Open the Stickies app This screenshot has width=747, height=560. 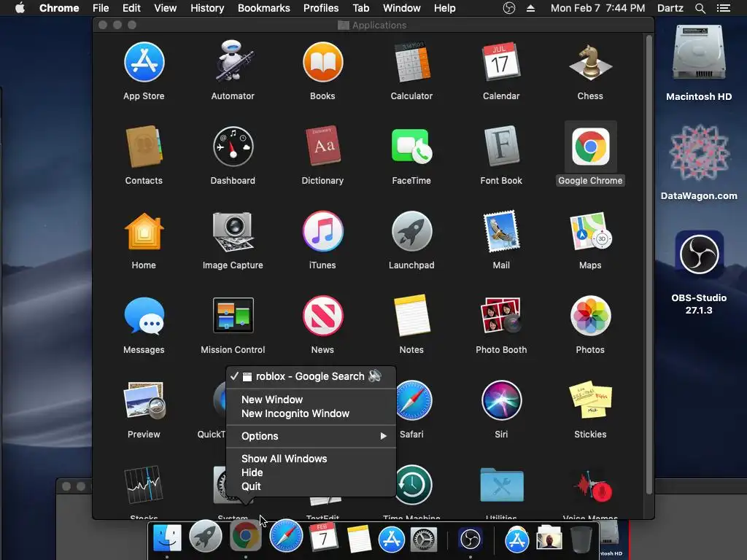590,400
